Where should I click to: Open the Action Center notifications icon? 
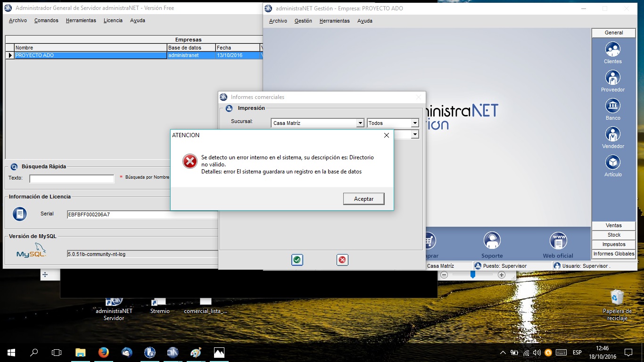point(628,352)
